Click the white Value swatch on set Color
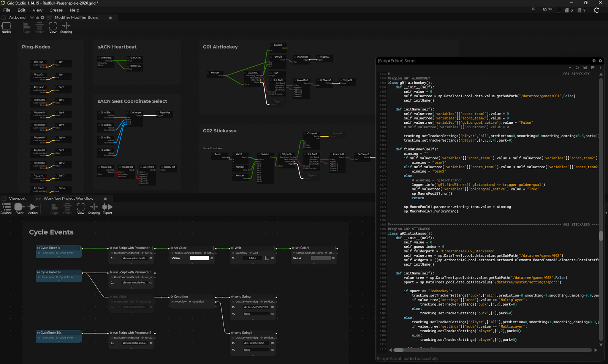This screenshot has width=608, height=364. click(199, 258)
